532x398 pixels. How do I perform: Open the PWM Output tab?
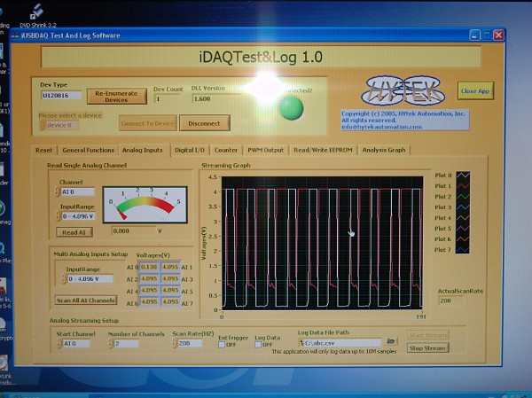click(265, 150)
